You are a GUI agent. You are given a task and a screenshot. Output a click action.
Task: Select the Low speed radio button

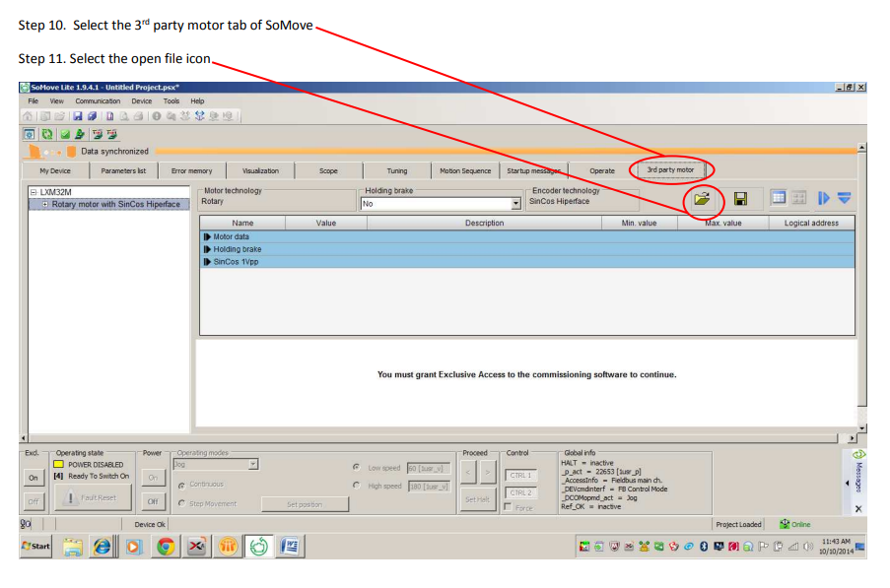[356, 468]
